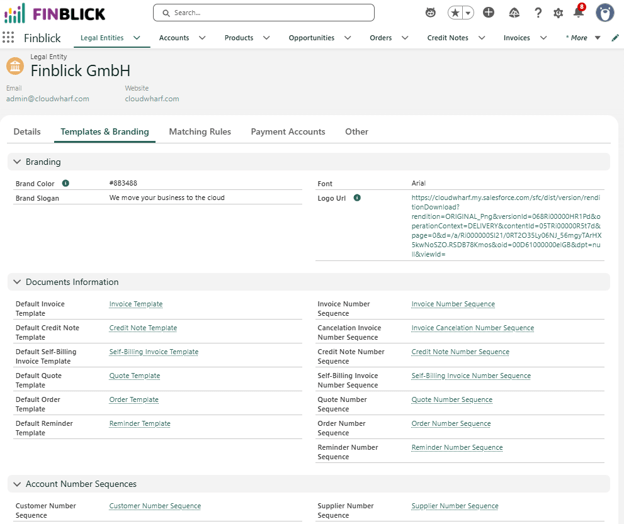Image resolution: width=624 pixels, height=524 pixels.
Task: Open the Accounts tab dropdown arrow
Action: click(202, 38)
